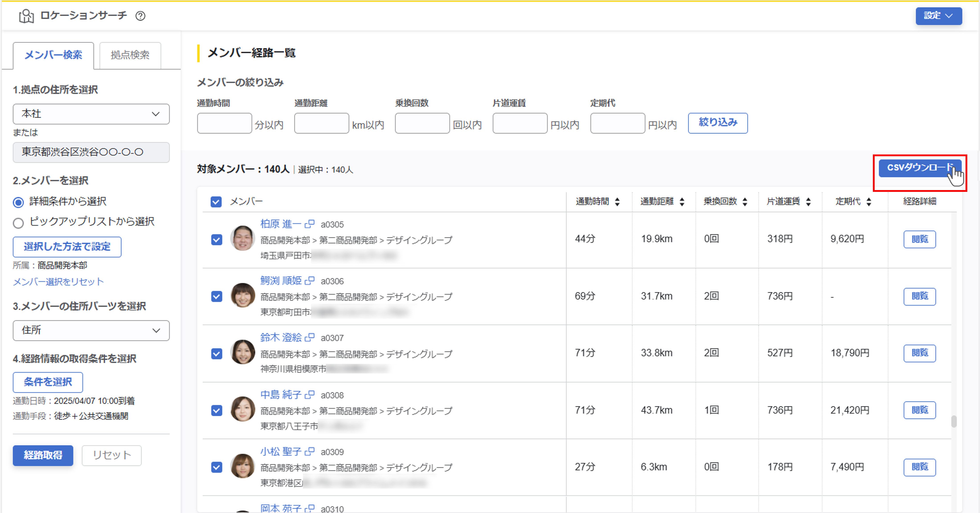Screen dimensions: 980x513
Task: Click the member list vertical scrollbar
Action: [953, 421]
